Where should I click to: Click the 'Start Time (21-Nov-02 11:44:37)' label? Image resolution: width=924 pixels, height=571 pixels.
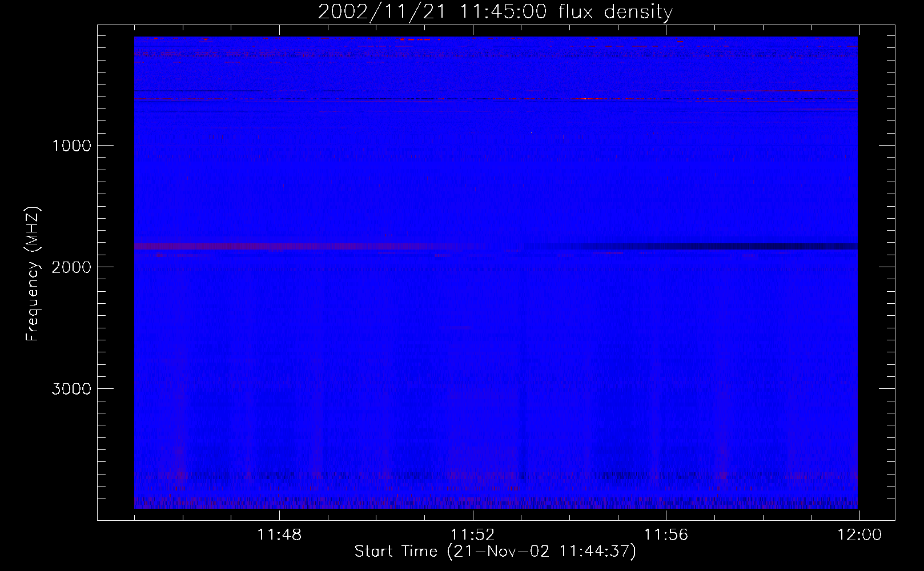click(x=495, y=552)
